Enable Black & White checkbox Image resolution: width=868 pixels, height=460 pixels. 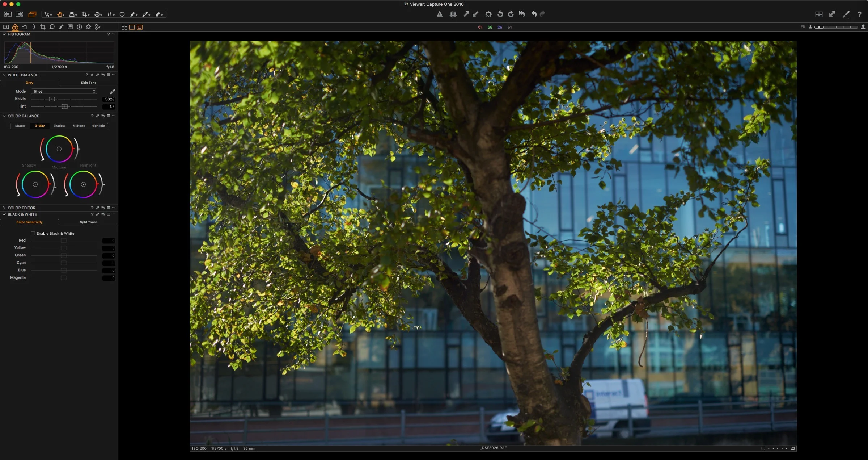tap(33, 233)
